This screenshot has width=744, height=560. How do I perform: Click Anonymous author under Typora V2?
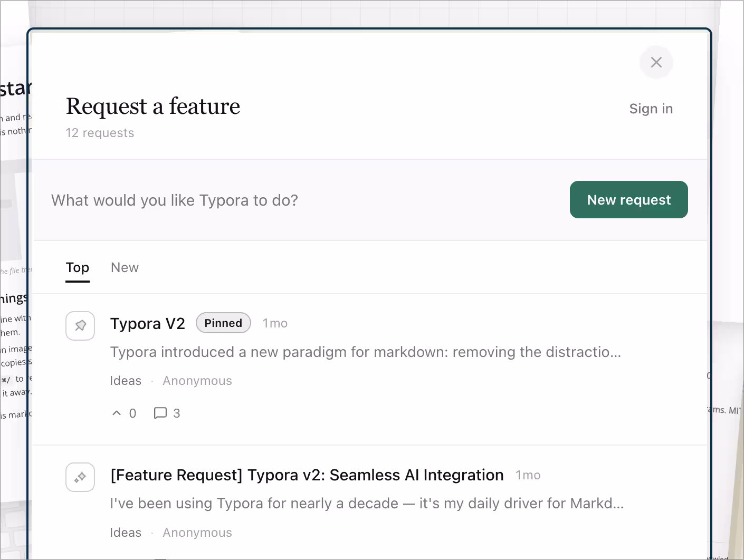[197, 381]
